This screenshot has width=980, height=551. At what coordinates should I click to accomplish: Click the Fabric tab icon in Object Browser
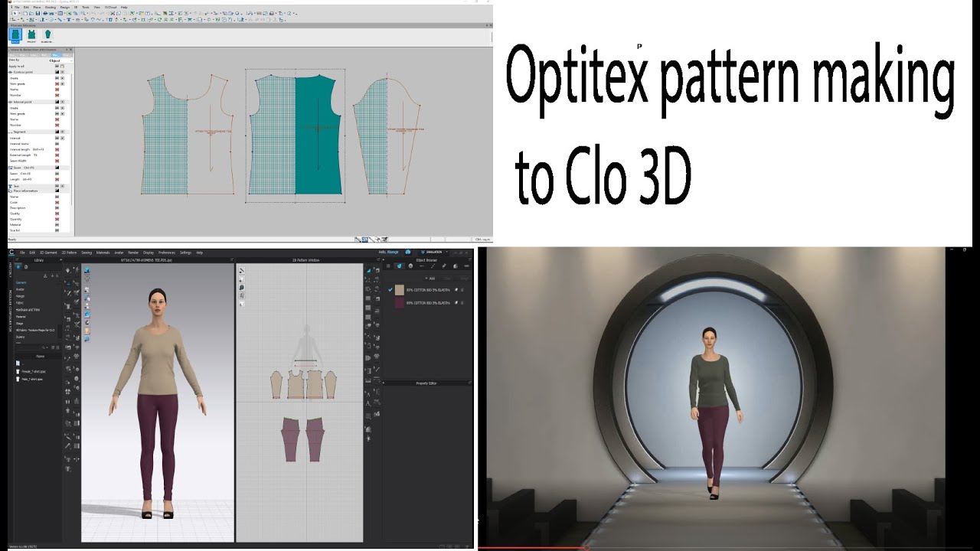(400, 266)
